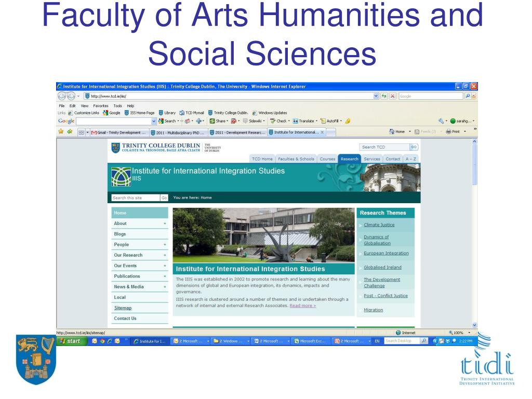Click the Google toolbar spell Check button
532x399 pixels.
(280, 121)
